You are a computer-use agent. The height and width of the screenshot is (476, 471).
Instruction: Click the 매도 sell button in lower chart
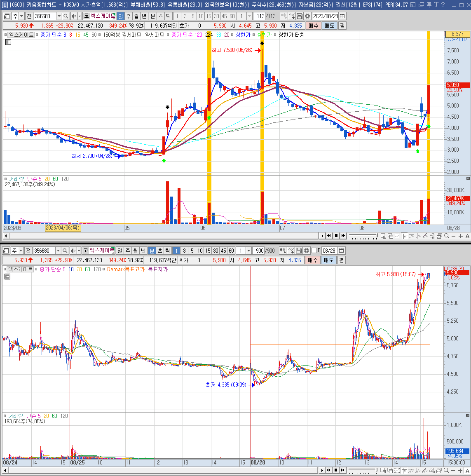pos(329,260)
